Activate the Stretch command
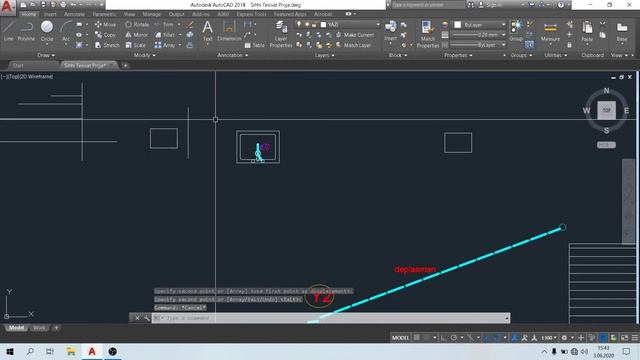 pos(107,45)
